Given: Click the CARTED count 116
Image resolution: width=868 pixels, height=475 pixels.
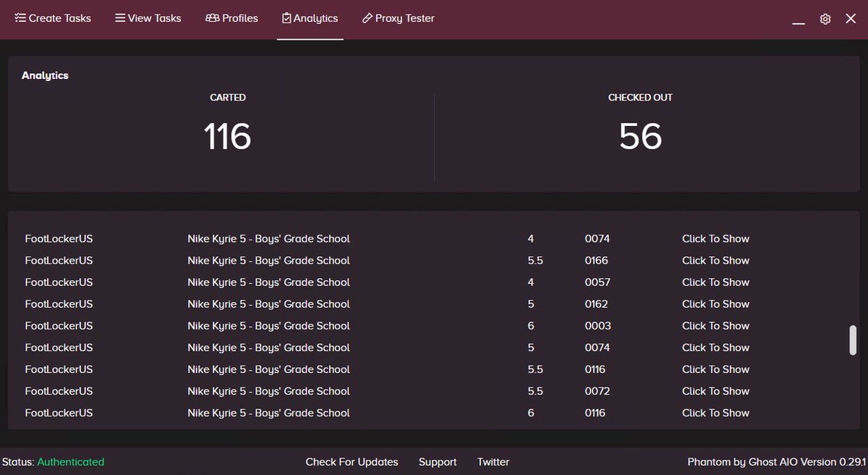Looking at the screenshot, I should (x=227, y=136).
